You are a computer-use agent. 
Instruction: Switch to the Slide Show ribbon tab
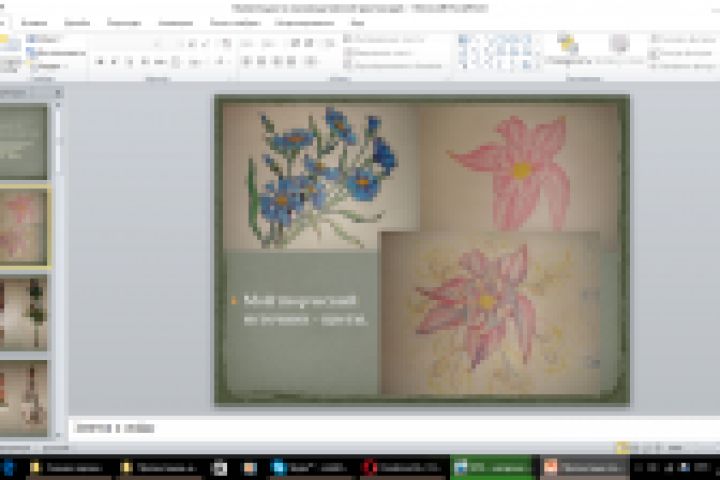tap(235, 23)
